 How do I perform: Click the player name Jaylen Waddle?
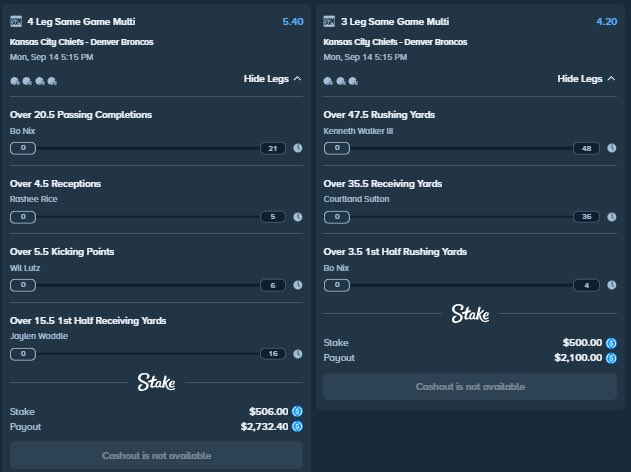[x=39, y=336]
